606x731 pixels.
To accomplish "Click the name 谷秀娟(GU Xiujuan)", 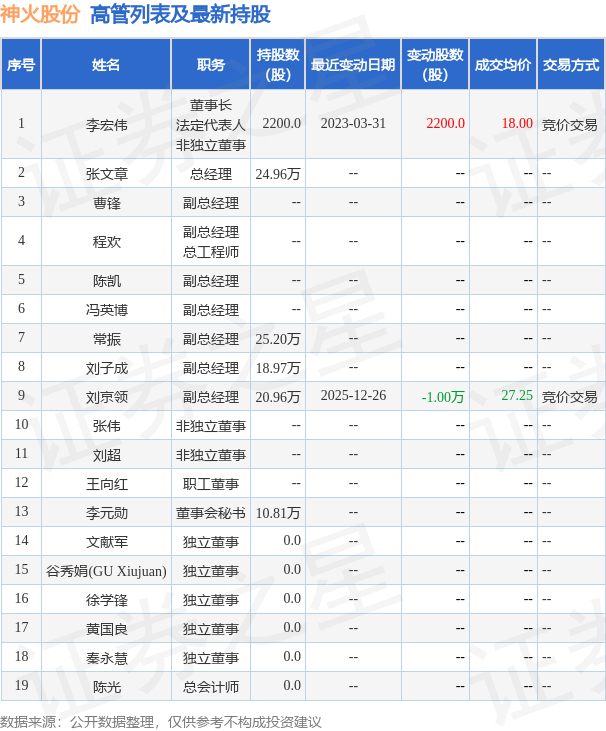I will click(106, 571).
